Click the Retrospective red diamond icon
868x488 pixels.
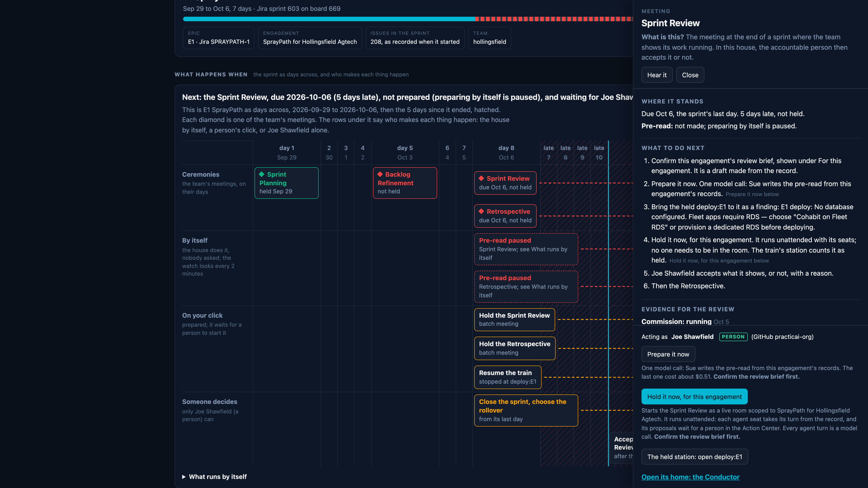(x=481, y=211)
